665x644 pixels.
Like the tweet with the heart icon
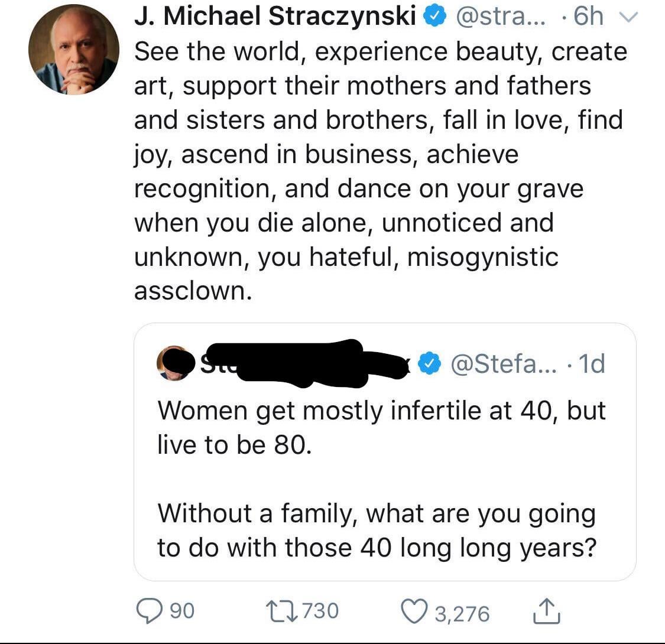413,611
